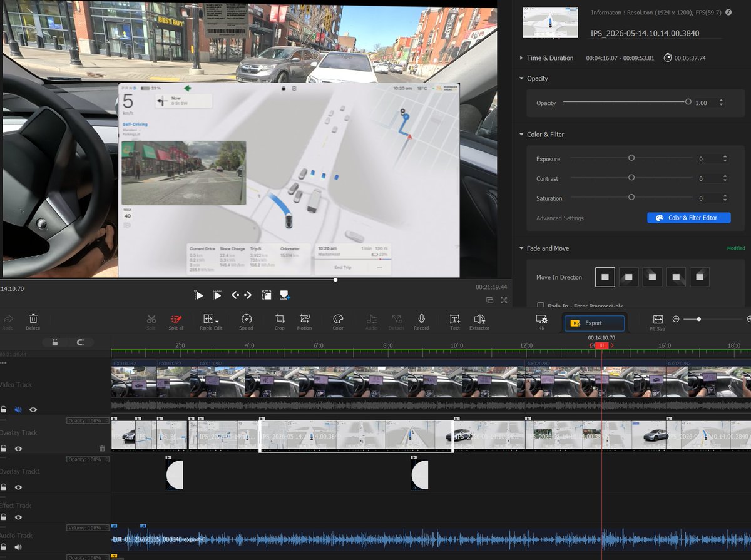Toggle the lock-all-tracks button above the tracks
Viewport: 751px width, 560px height.
pos(55,342)
